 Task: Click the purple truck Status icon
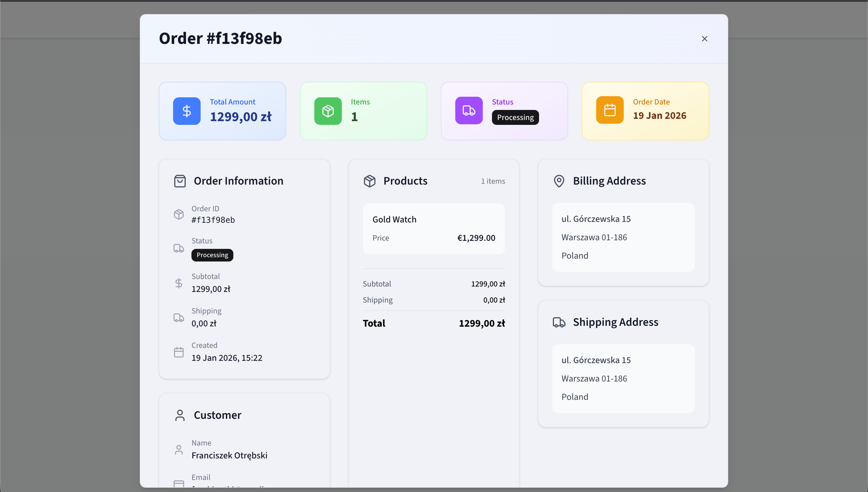[x=469, y=111]
